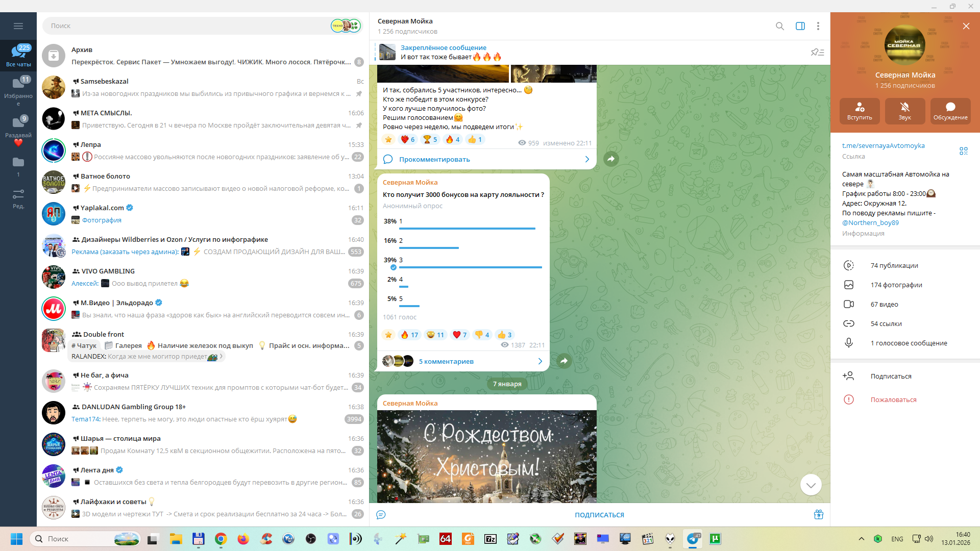This screenshot has height=551, width=980.
Task: Open the pinned messages list icon
Action: coord(817,52)
